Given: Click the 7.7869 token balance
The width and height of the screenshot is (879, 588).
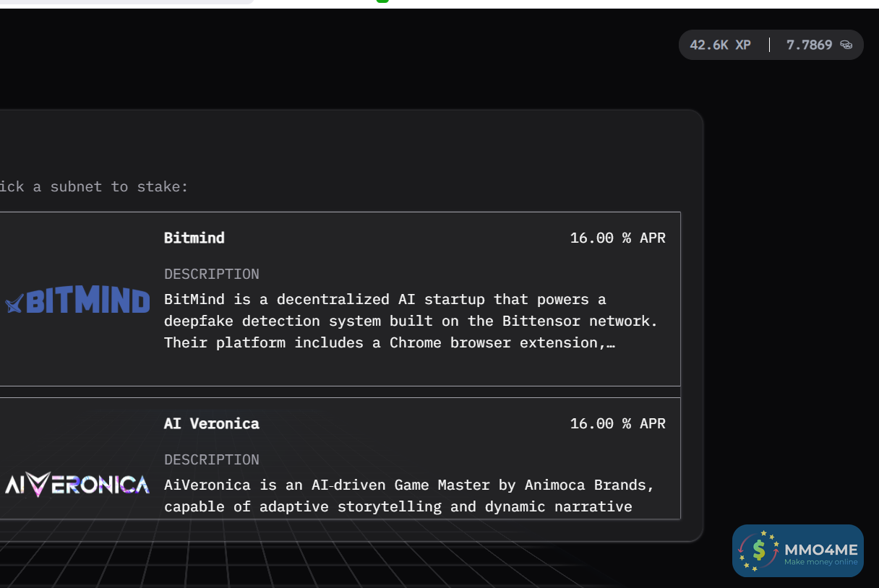Looking at the screenshot, I should point(809,45).
